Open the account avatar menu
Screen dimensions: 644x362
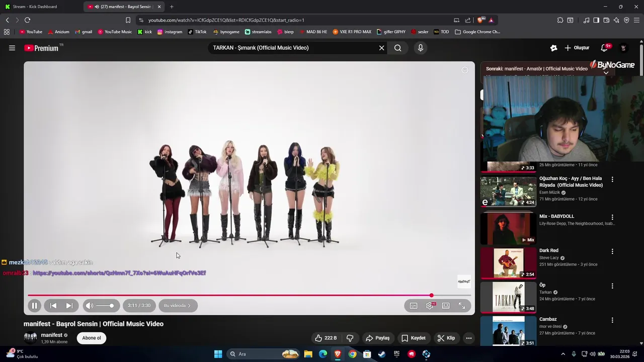tap(623, 48)
